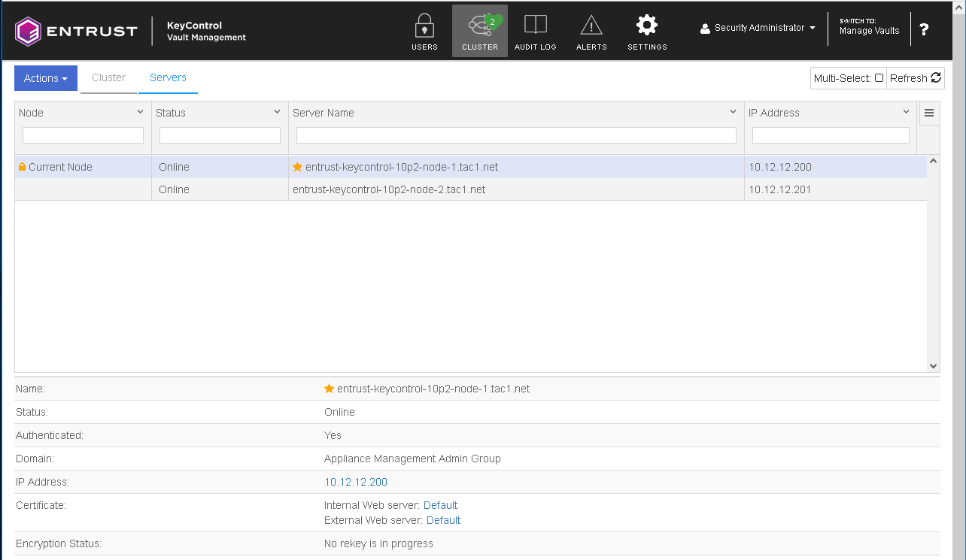Viewport: 966px width, 560px height.
Task: Click the table scrollbar down arrow
Action: [934, 366]
